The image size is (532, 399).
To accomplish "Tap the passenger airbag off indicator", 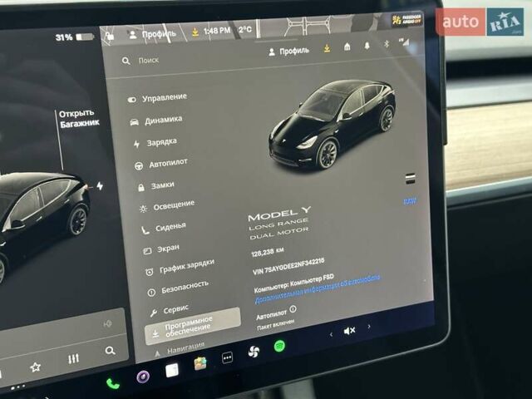I will click(x=406, y=20).
